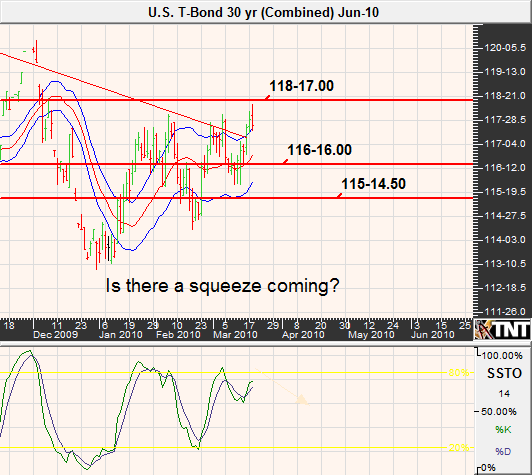Click the Dec 2009 timeline label

click(x=55, y=335)
